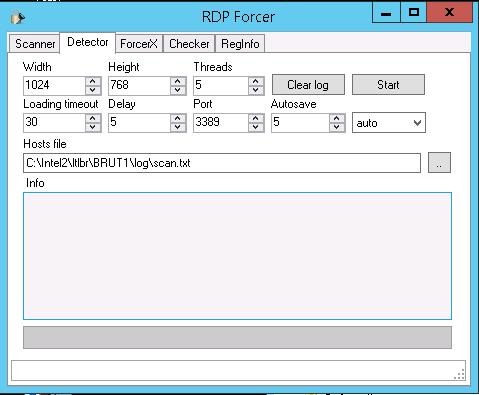
Task: Maximize the RDP Forcer window
Action: 414,13
